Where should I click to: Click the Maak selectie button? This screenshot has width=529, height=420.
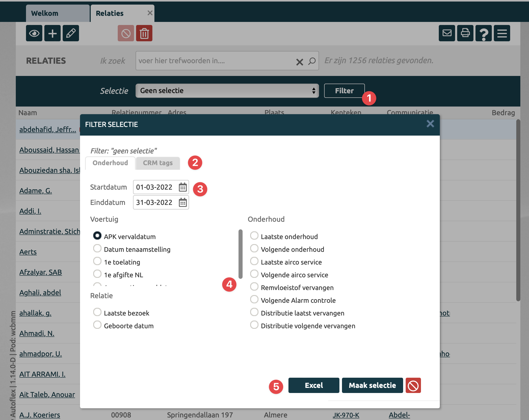[372, 385]
